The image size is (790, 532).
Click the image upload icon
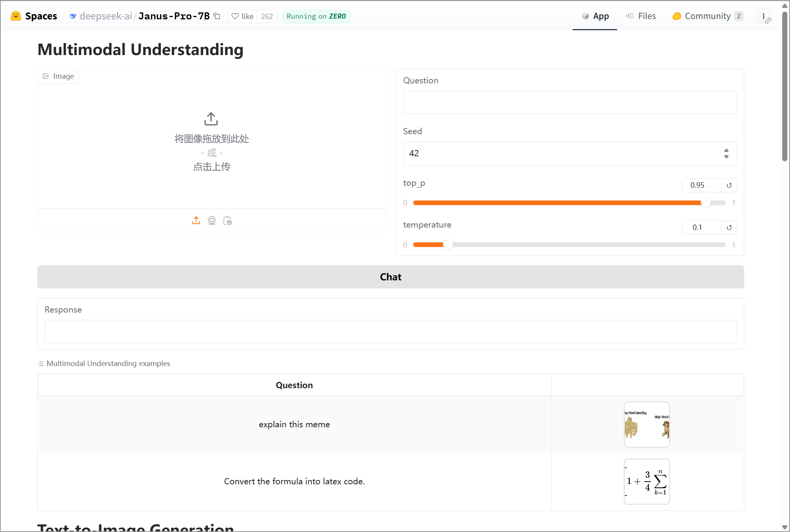(196, 220)
